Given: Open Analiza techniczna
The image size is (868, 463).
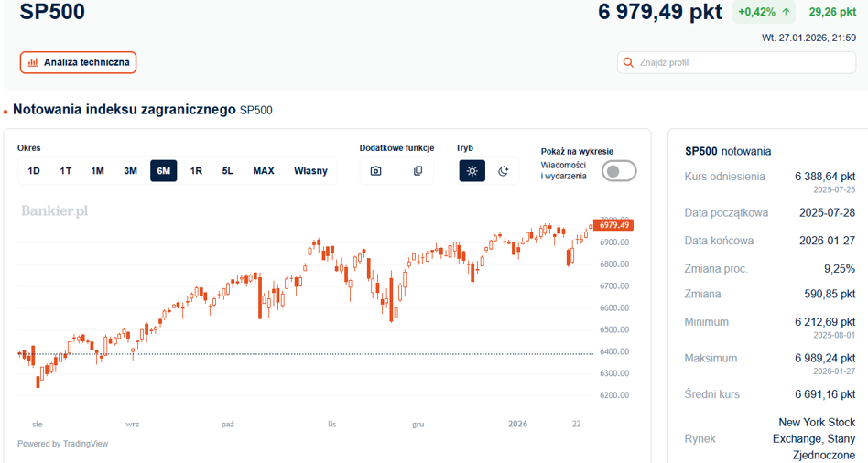Looking at the screenshot, I should tap(78, 62).
